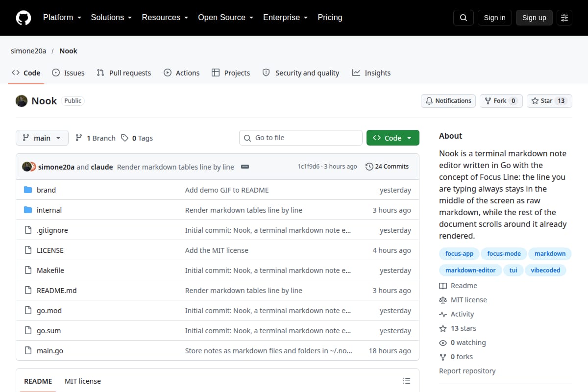Image resolution: width=588 pixels, height=392 pixels.
Task: Click the Notifications bell button
Action: click(448, 101)
